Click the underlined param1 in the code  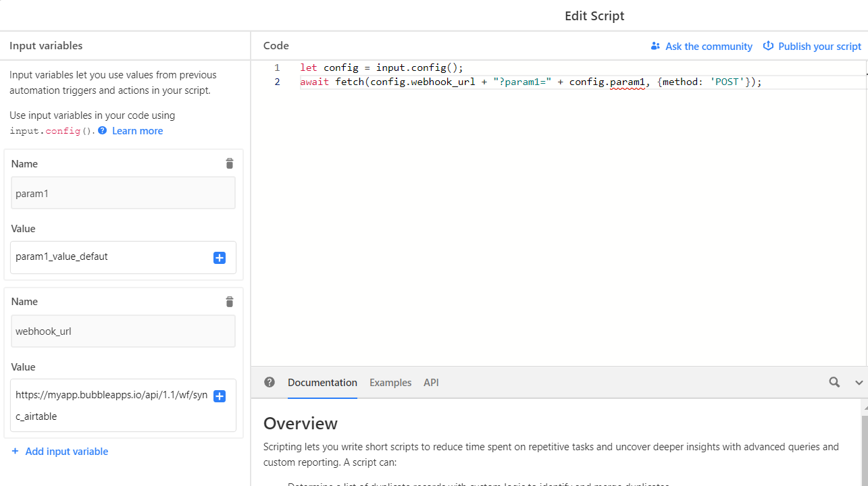(x=628, y=82)
